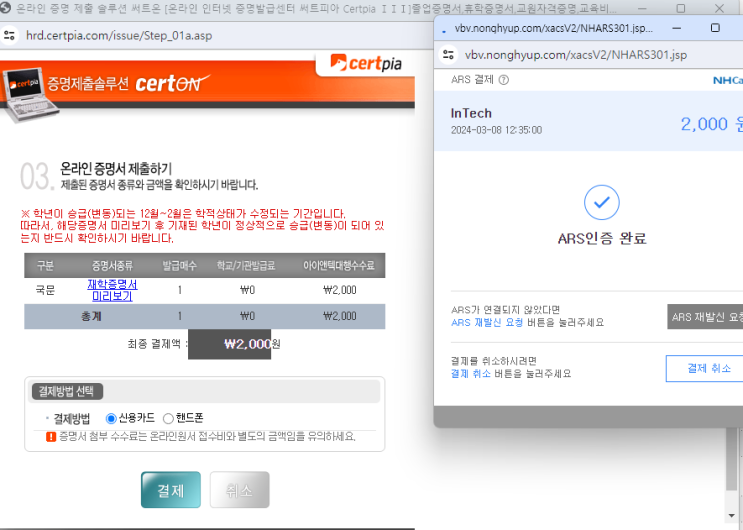The image size is (743, 530).
Task: Maximize the certpia browser window
Action: click(x=680, y=8)
